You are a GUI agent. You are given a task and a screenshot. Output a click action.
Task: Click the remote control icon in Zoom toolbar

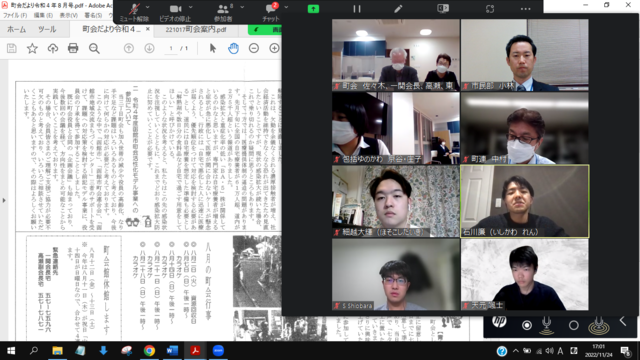coord(443,9)
